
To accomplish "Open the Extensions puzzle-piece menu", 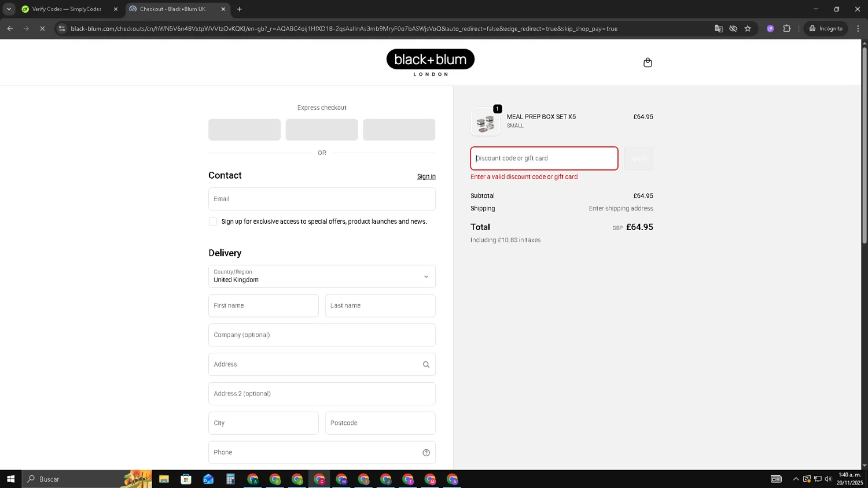I will [x=787, y=28].
